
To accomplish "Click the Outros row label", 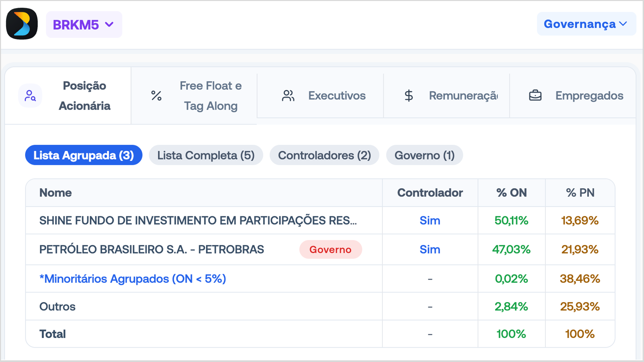I will 57,306.
